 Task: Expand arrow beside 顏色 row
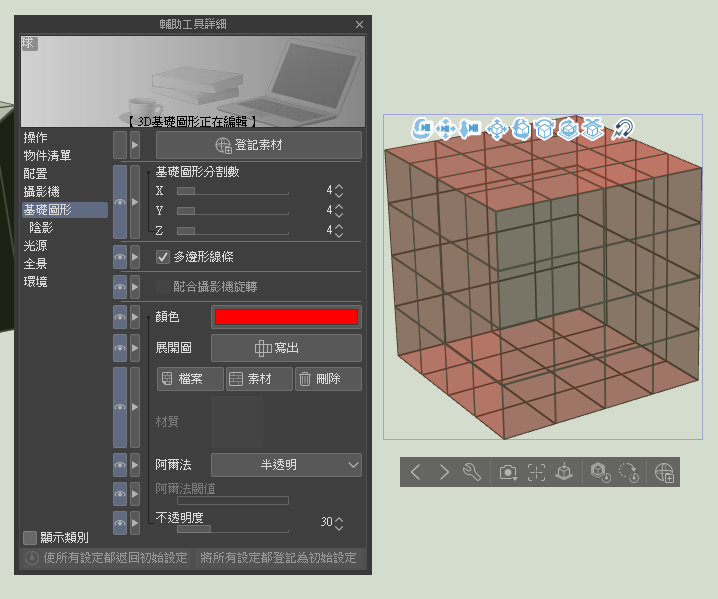click(135, 317)
